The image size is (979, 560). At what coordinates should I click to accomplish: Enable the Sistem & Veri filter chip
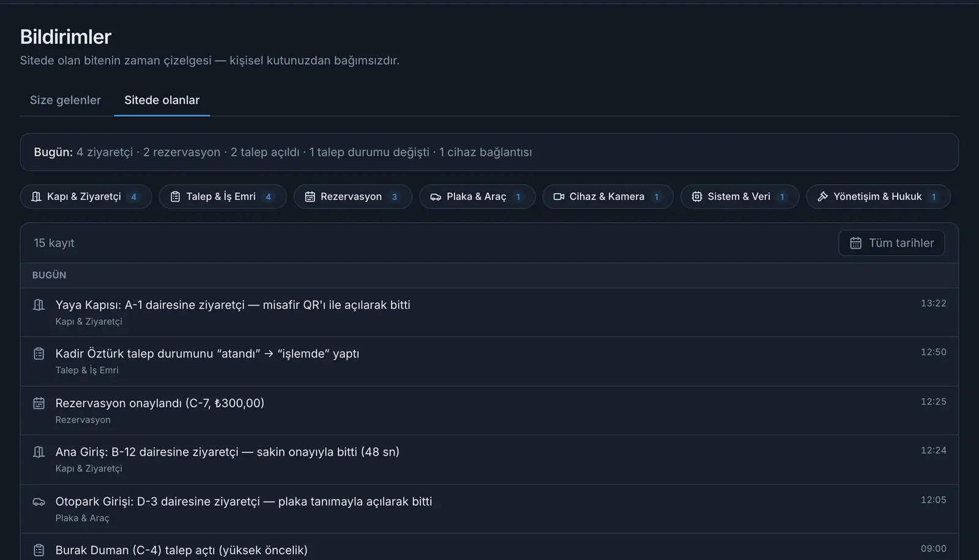click(x=740, y=197)
